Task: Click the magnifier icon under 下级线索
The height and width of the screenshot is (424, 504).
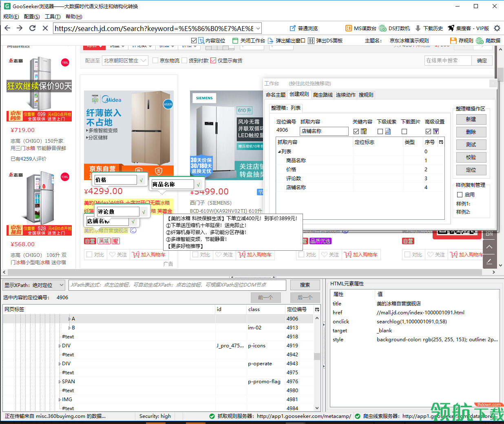Action: 388,131
